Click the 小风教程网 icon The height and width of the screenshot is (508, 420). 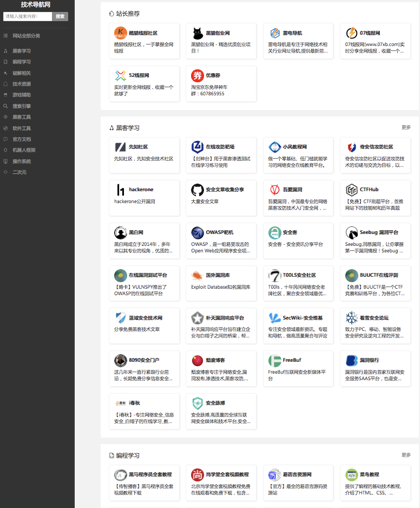coord(274,147)
